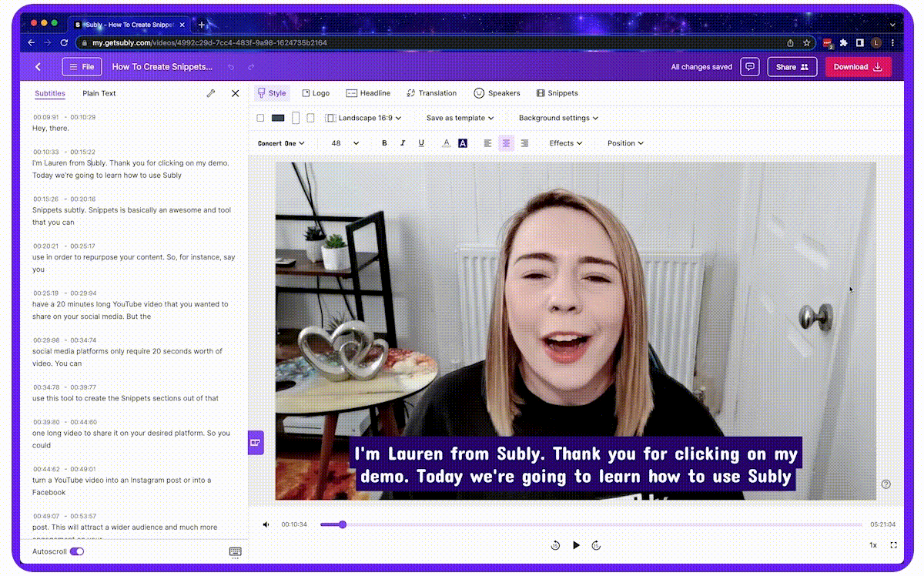Align subtitles left
The width and height of the screenshot is (924, 576).
coord(487,143)
